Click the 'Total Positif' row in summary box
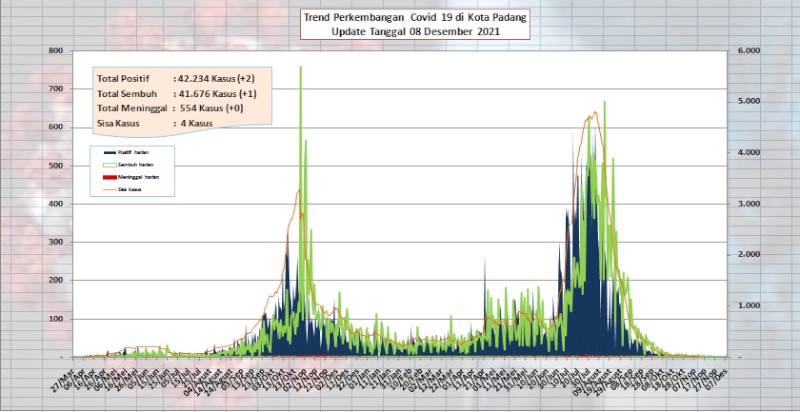The height and width of the screenshot is (412, 800). [176, 79]
